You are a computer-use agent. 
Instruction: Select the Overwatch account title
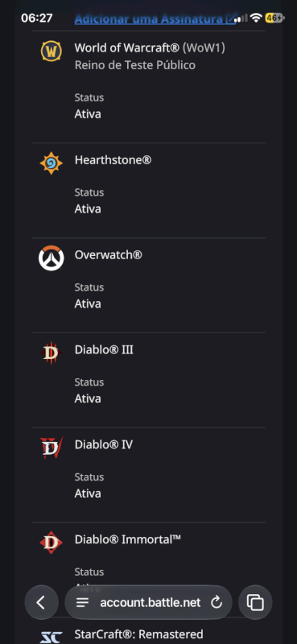pos(109,254)
